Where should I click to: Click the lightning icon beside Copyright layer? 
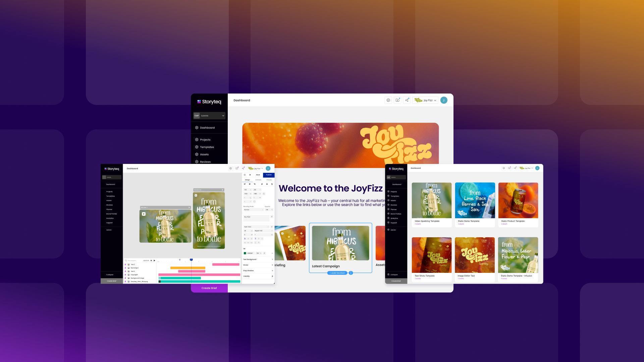pyautogui.click(x=125, y=275)
